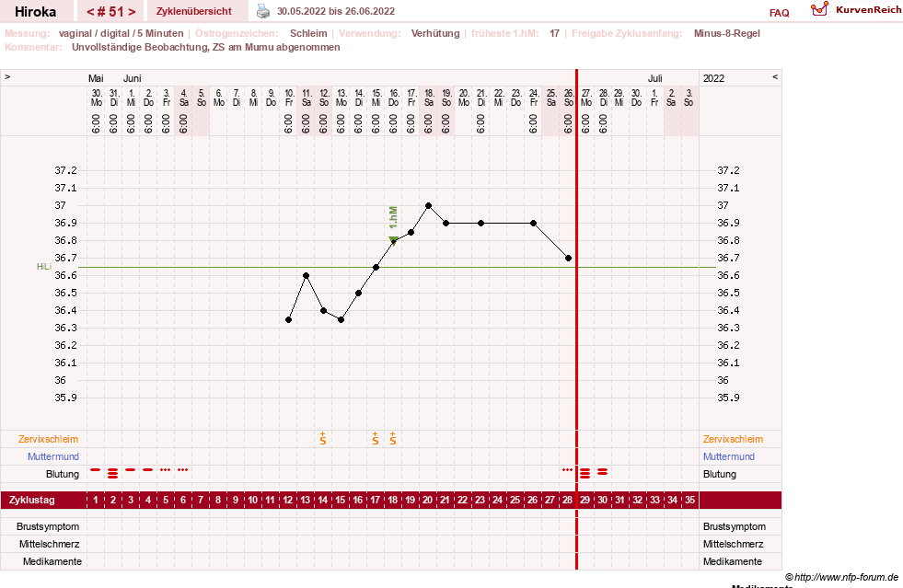Click spotting dots symbol on cycle day 5
This screenshot has width=903, height=588.
pyautogui.click(x=166, y=470)
